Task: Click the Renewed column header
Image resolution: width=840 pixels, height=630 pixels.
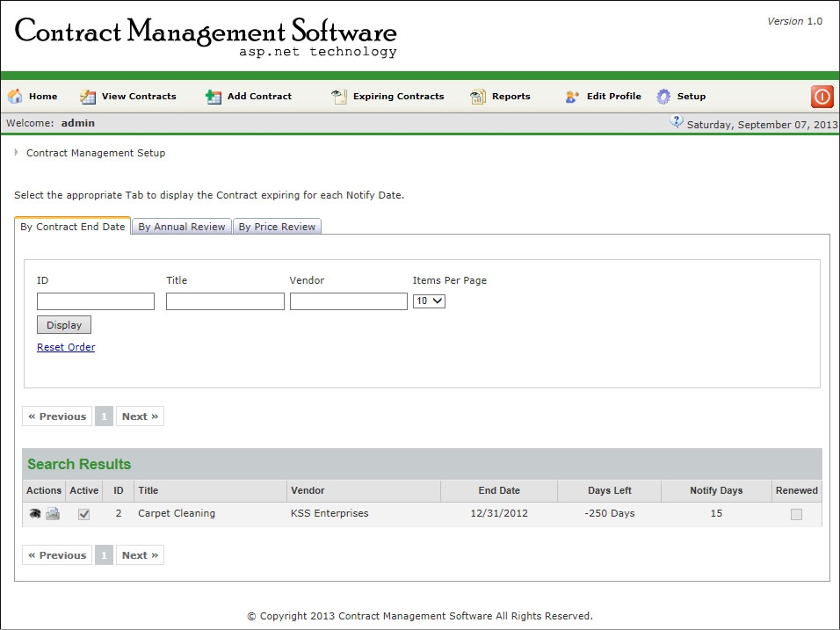Action: [797, 490]
